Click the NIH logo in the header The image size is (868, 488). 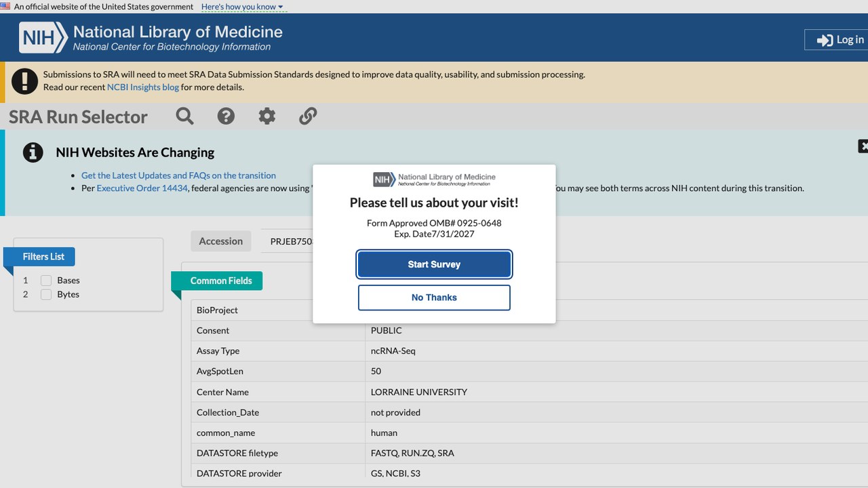(x=43, y=37)
